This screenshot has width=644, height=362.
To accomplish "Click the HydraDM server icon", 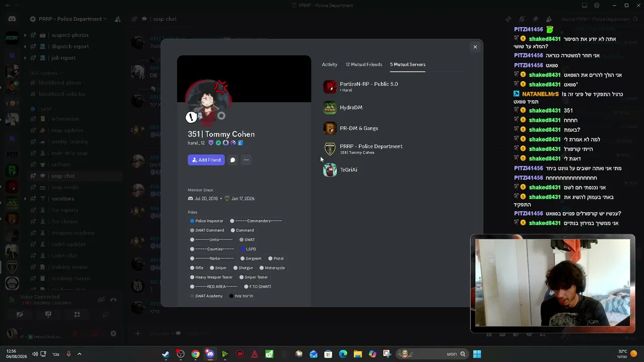I will (x=330, y=108).
